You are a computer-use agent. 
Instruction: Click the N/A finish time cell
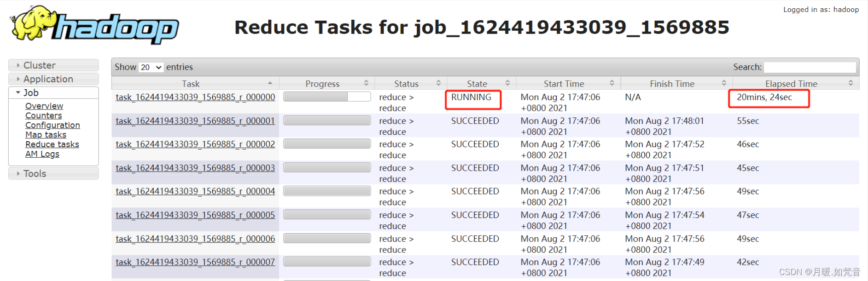tap(633, 97)
